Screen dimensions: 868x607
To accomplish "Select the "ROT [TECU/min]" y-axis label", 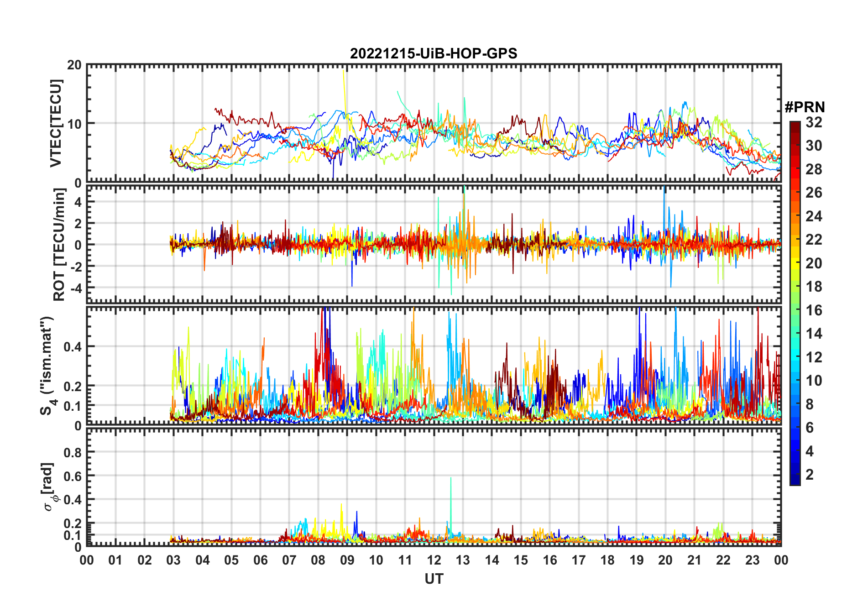I will click(x=59, y=245).
